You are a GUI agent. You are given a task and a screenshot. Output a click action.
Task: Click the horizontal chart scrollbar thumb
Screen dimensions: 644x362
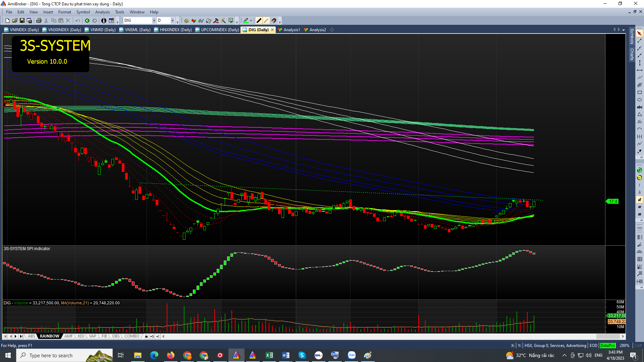click(608, 336)
